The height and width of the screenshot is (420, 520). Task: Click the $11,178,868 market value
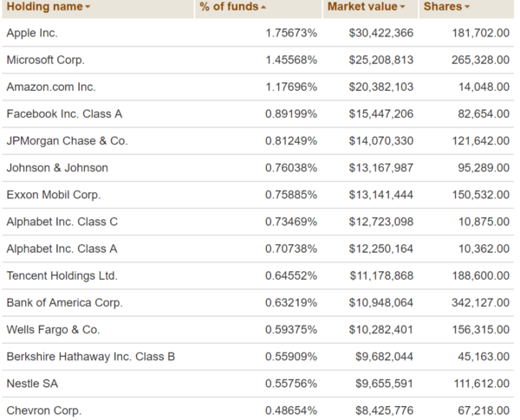click(381, 275)
